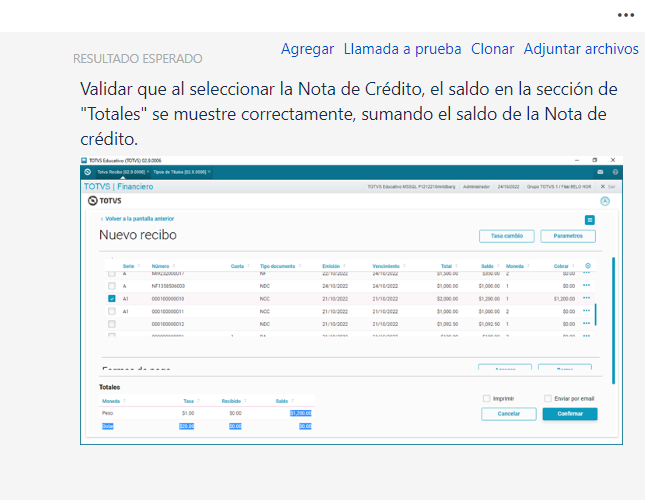
Task: Click Volver a la pantalla anterior
Action: click(x=137, y=219)
